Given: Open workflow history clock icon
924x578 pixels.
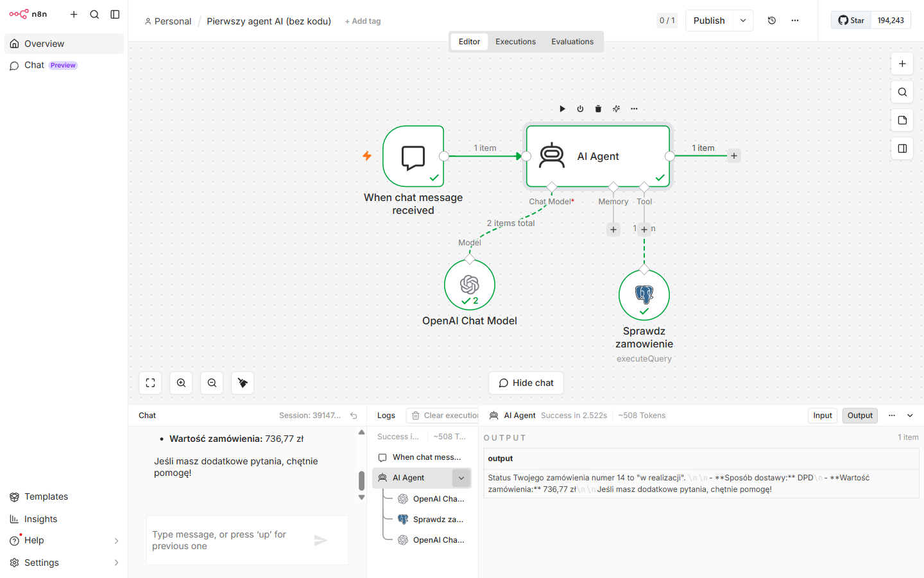Looking at the screenshot, I should (772, 21).
